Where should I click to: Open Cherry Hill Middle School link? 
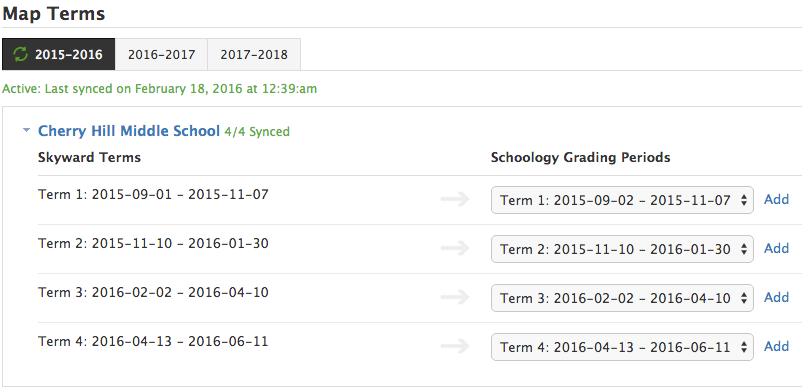pyautogui.click(x=129, y=131)
